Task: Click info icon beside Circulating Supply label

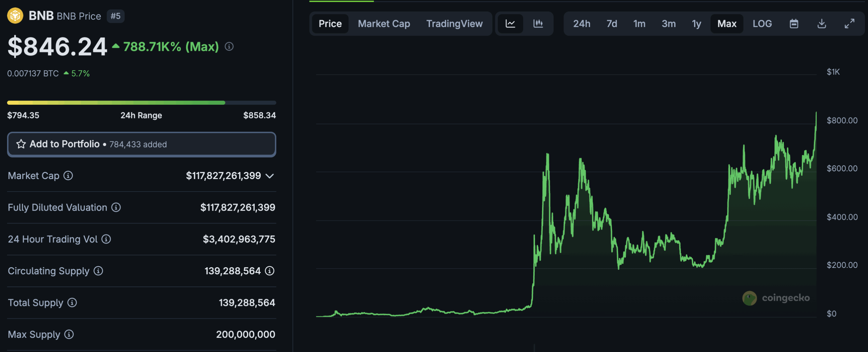Action: tap(98, 271)
